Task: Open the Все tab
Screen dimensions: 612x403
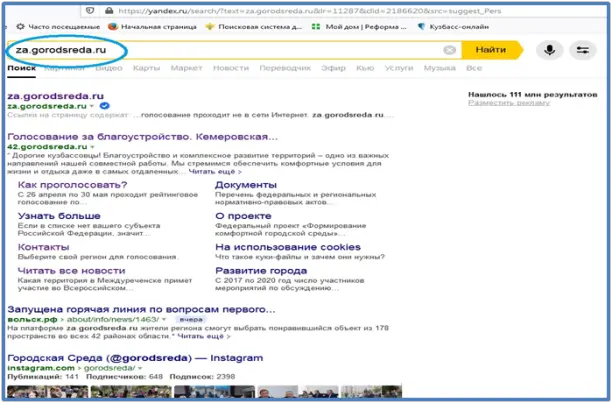Action: tap(474, 68)
